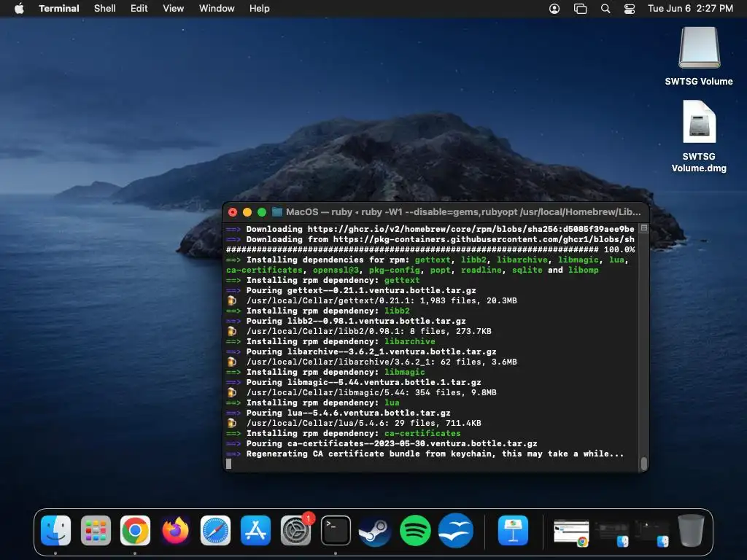Click the beer mug icon on lua line
Viewport: 747px width, 560px height.
(x=231, y=423)
